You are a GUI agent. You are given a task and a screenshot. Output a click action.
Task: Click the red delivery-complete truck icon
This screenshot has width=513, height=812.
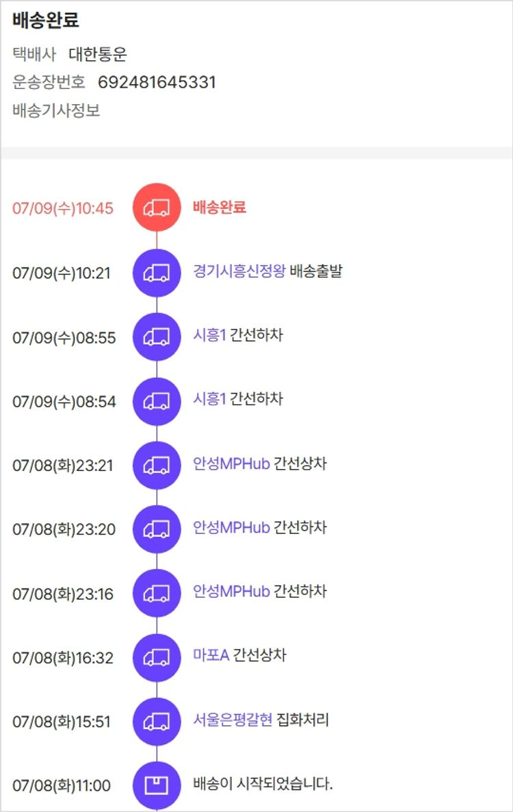[157, 207]
